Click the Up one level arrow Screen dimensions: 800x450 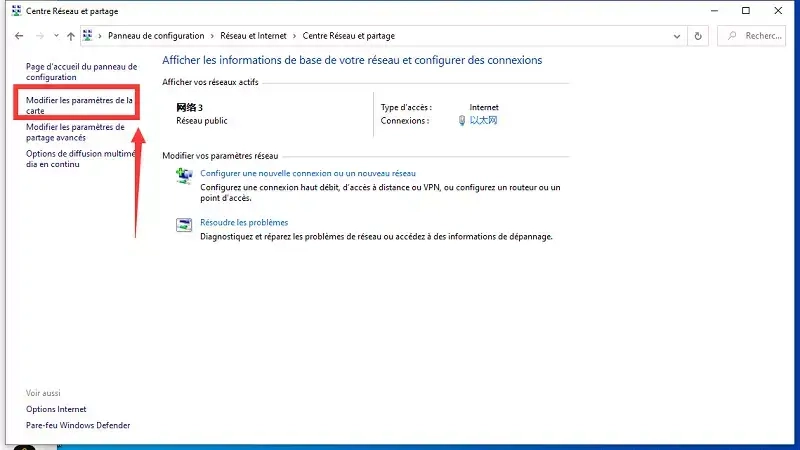(x=70, y=36)
